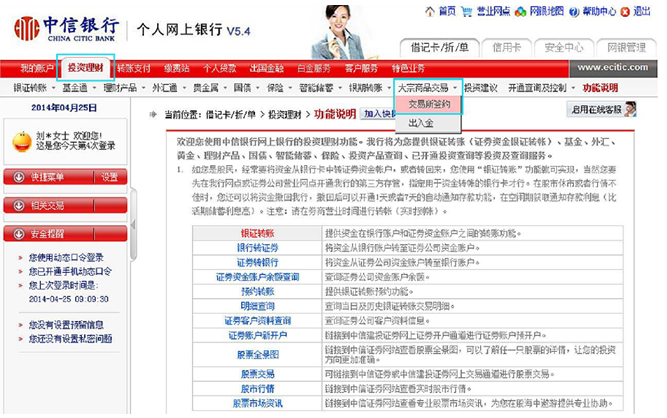667x418 pixels.
Task: Open 特色业务 in red navigation bar
Action: tap(408, 68)
